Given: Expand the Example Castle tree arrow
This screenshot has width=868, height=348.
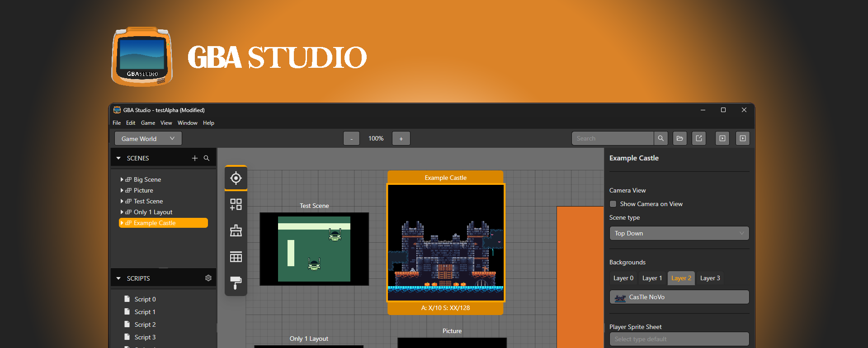Looking at the screenshot, I should click(122, 223).
